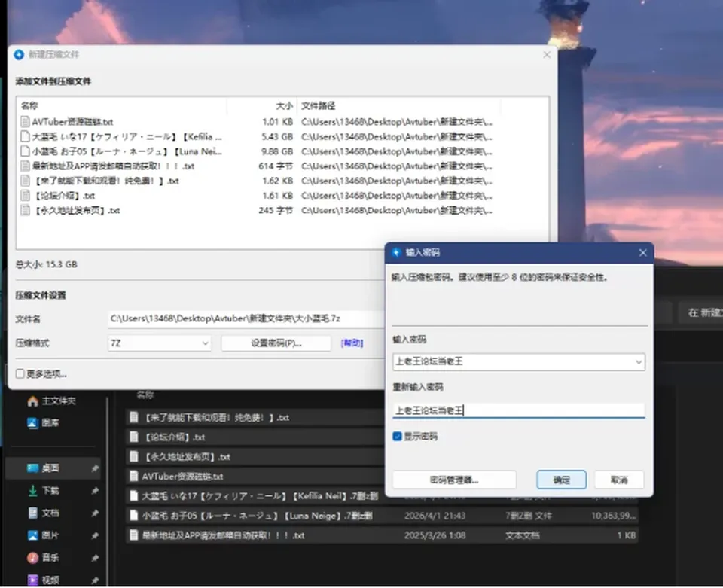The width and height of the screenshot is (723, 588).
Task: Uncheck the 显示密码 checkbox
Action: pyautogui.click(x=397, y=436)
